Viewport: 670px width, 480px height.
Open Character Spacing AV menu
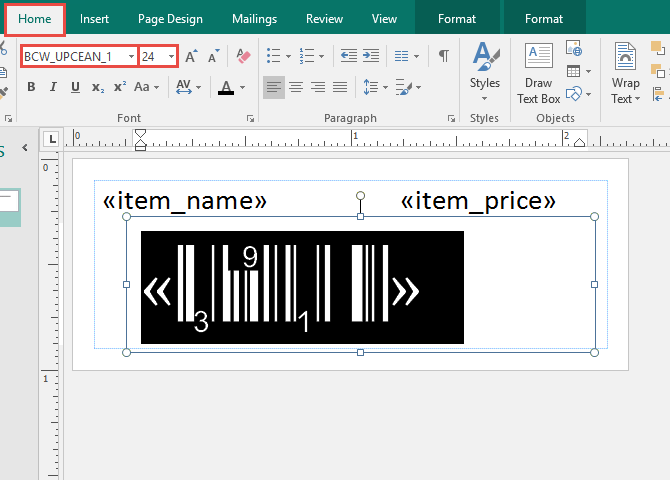188,87
